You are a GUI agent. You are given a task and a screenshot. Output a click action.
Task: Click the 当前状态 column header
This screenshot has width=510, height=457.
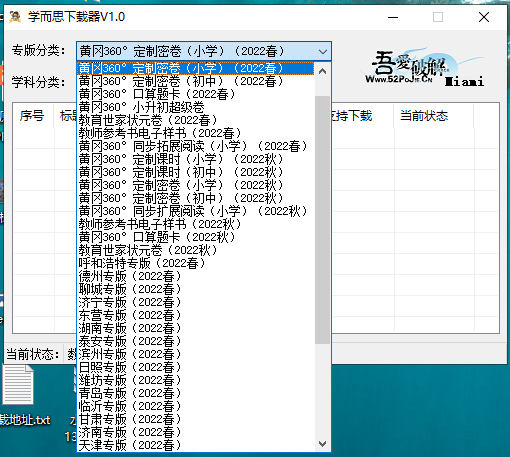[x=433, y=116]
